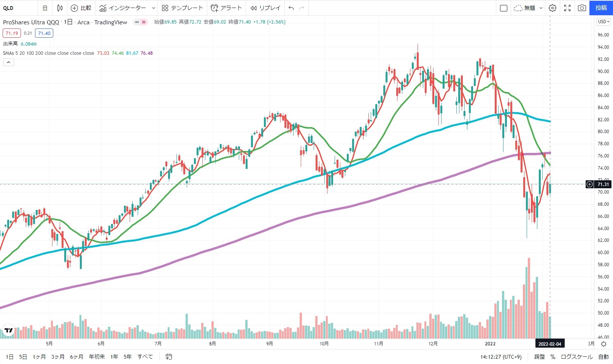Viewport: 613px width, 364px height.
Task: Collapse the indicator legend with chevron
Action: [8, 62]
